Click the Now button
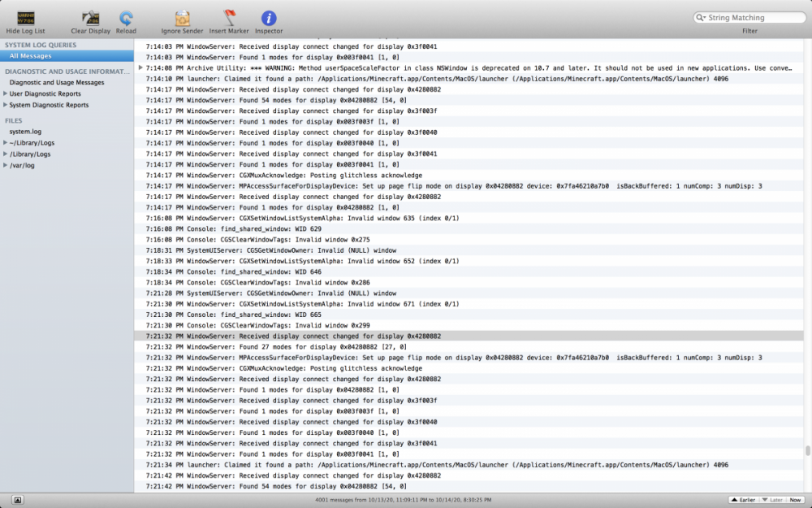Screen dimensions: 812x508 click(x=795, y=500)
